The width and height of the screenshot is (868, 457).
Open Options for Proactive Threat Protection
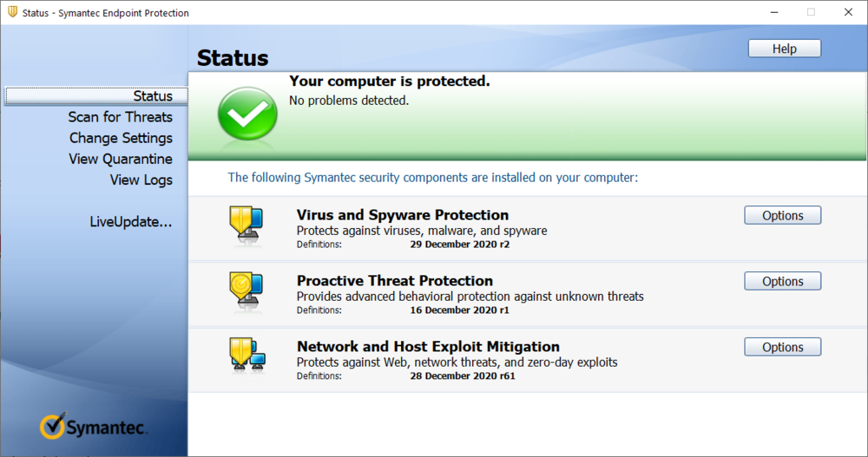[x=782, y=281]
